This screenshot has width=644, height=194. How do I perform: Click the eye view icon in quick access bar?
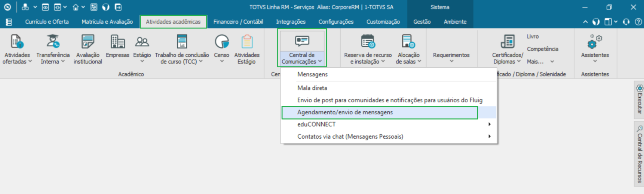coord(45,7)
